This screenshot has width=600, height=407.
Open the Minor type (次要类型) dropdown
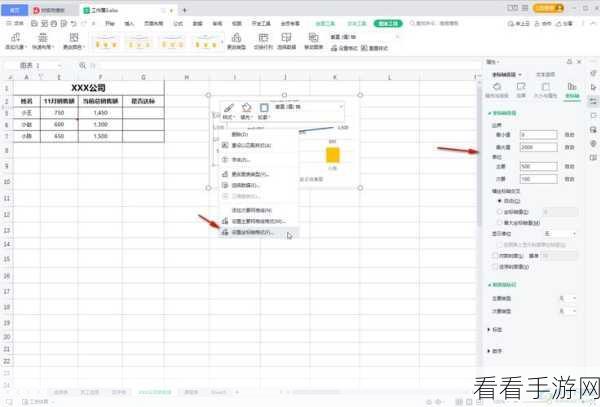tap(568, 311)
